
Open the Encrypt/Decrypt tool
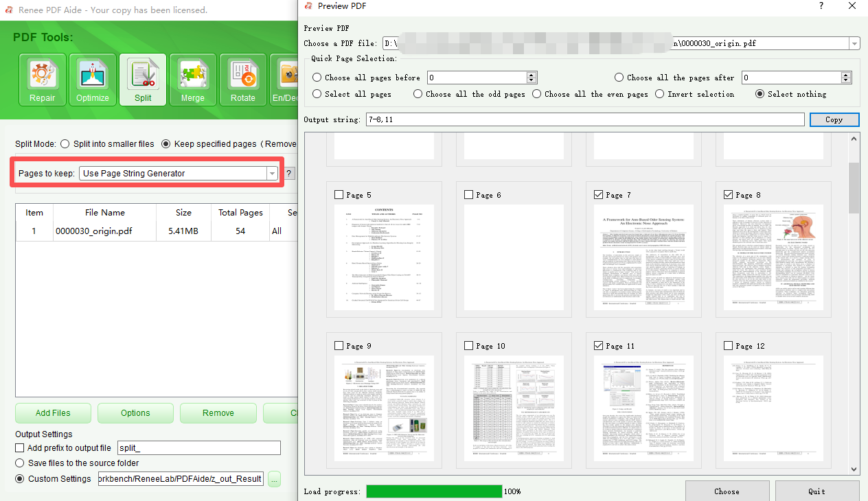pyautogui.click(x=285, y=80)
